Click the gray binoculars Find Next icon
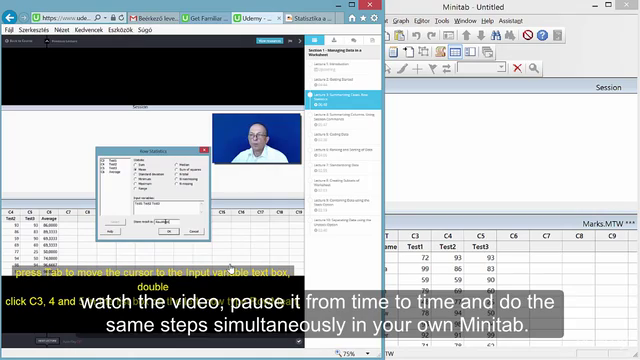The image size is (640, 360). [x=510, y=36]
